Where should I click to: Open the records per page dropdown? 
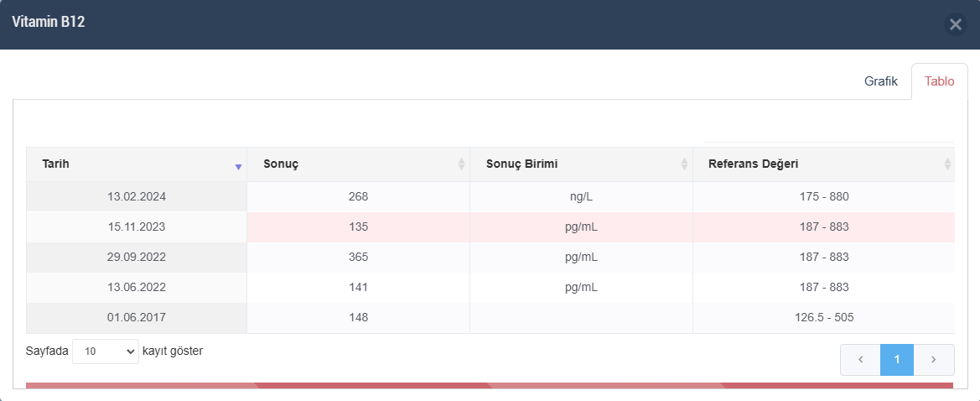coord(106,352)
